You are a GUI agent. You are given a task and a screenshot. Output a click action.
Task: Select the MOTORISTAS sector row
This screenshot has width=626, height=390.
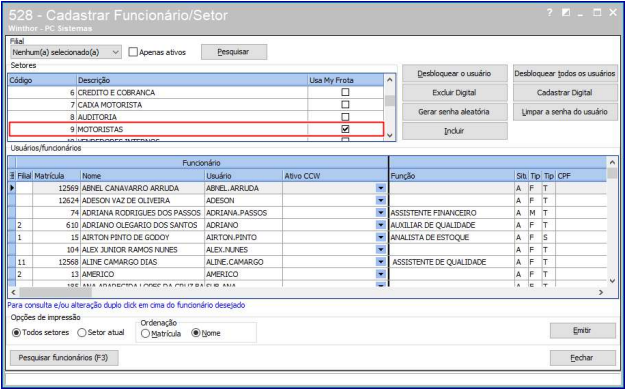[x=196, y=129]
